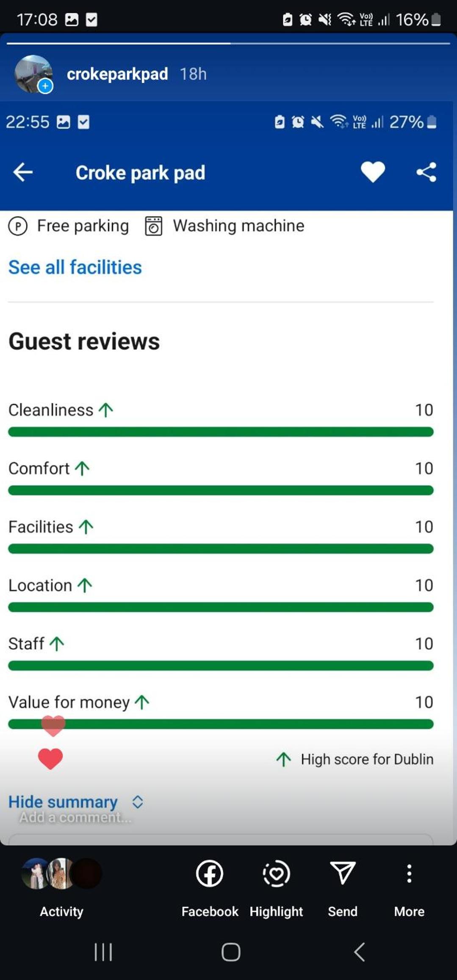The height and width of the screenshot is (980, 457).
Task: Open the story Activity viewers
Action: coord(61,888)
